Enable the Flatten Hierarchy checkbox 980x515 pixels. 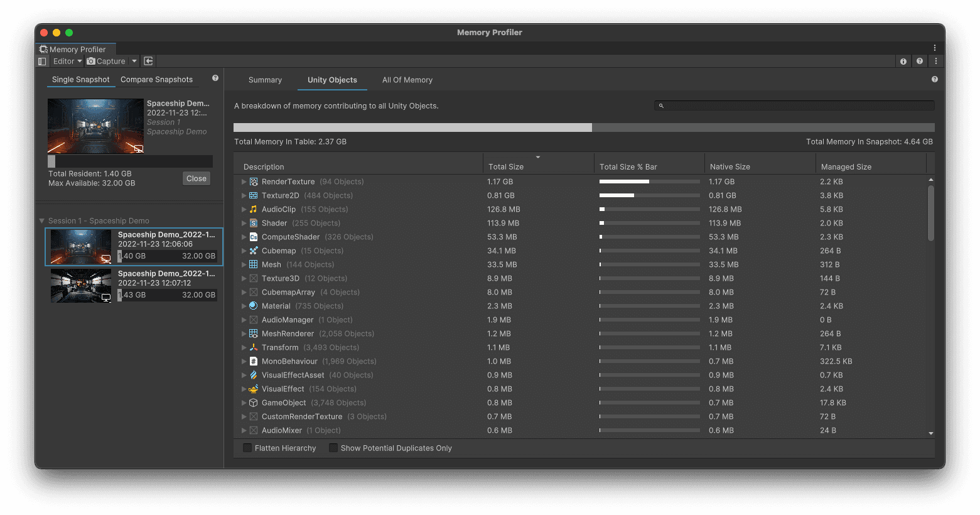coord(247,448)
